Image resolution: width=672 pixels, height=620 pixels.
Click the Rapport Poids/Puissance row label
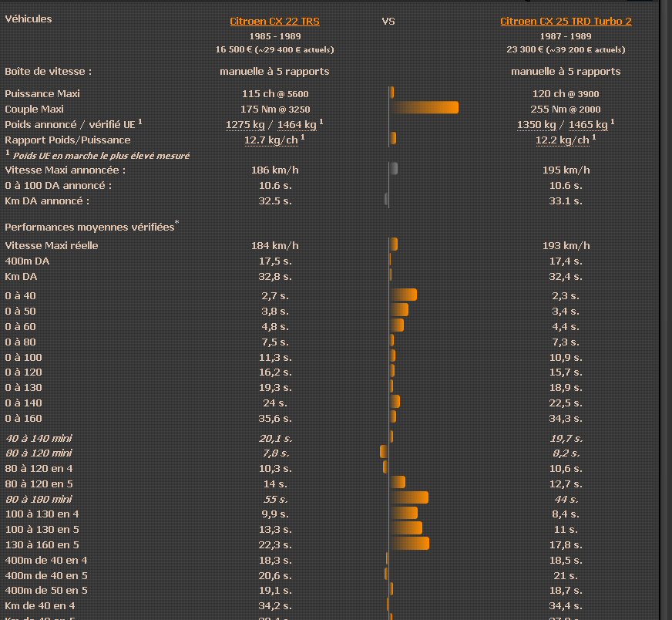tap(68, 140)
